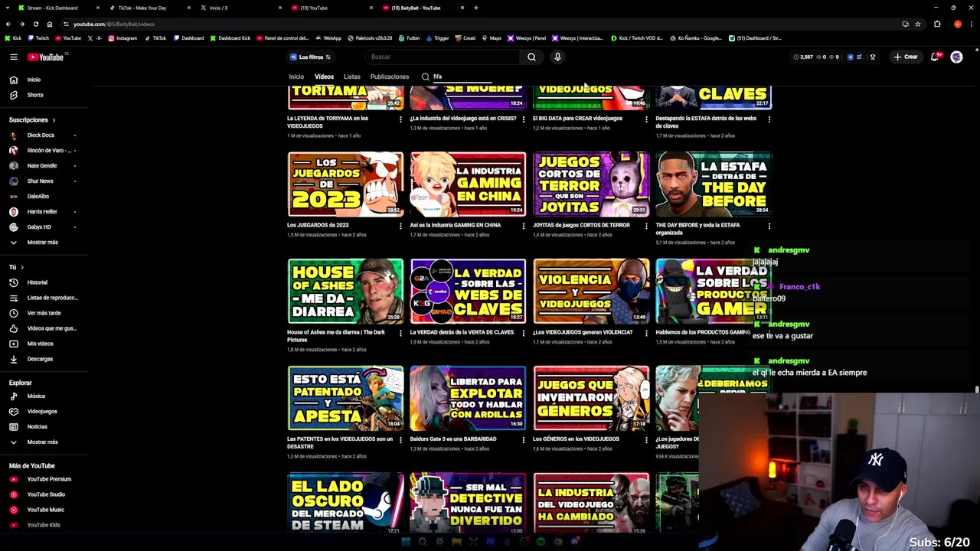Click the channel search field containing fifa

tap(461, 77)
